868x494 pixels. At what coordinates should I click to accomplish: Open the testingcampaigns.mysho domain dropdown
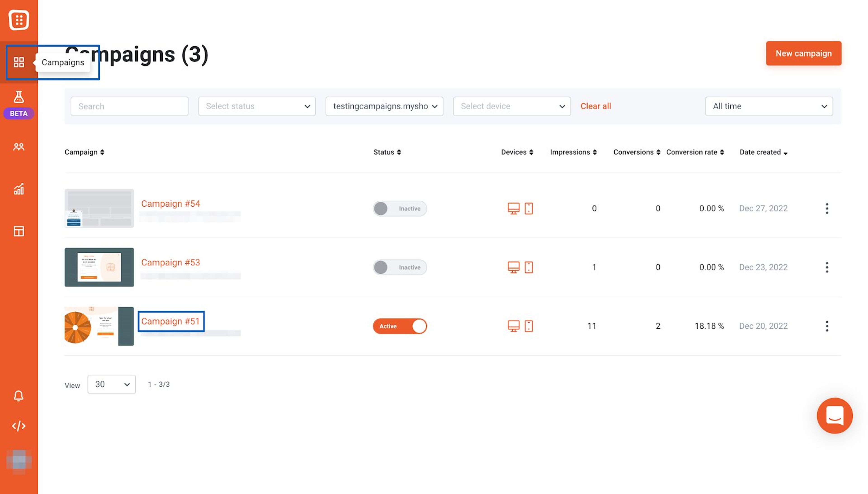384,106
